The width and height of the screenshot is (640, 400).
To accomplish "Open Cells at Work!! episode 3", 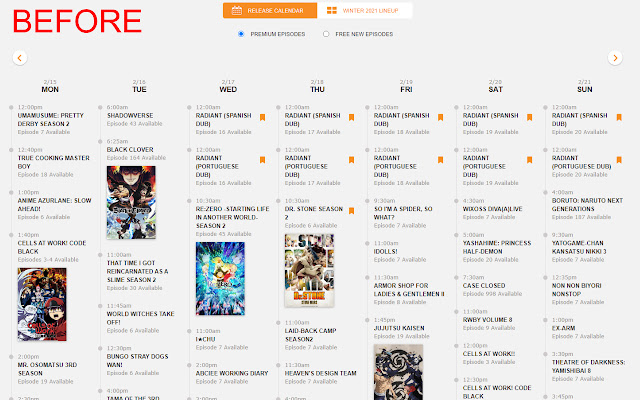I will tap(489, 354).
